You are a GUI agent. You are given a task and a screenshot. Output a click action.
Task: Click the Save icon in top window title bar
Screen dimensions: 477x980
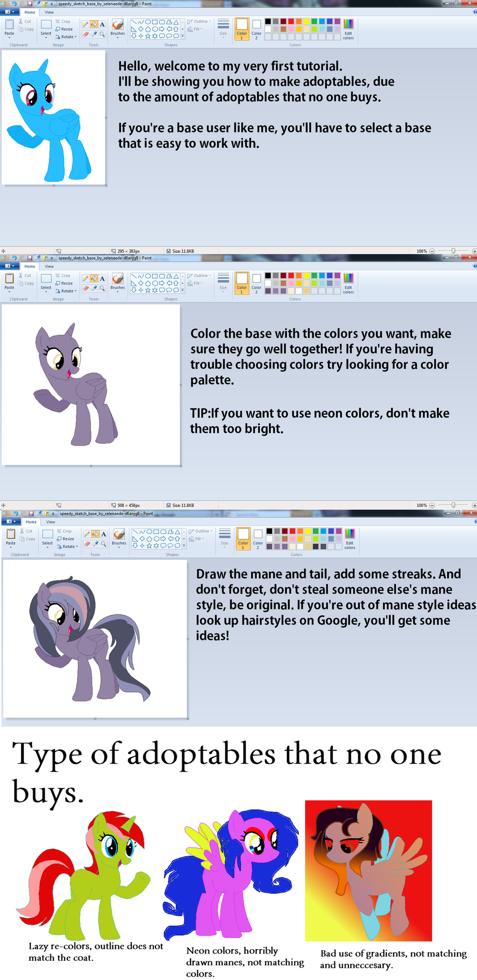30,4
